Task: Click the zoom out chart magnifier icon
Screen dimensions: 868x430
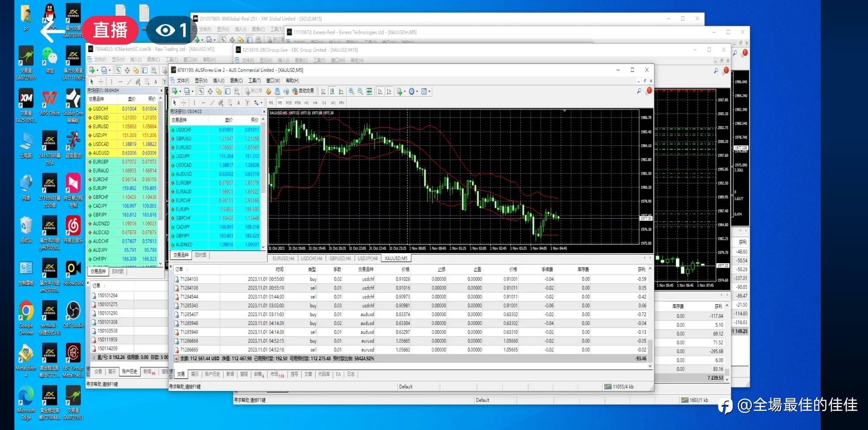Action: point(360,92)
